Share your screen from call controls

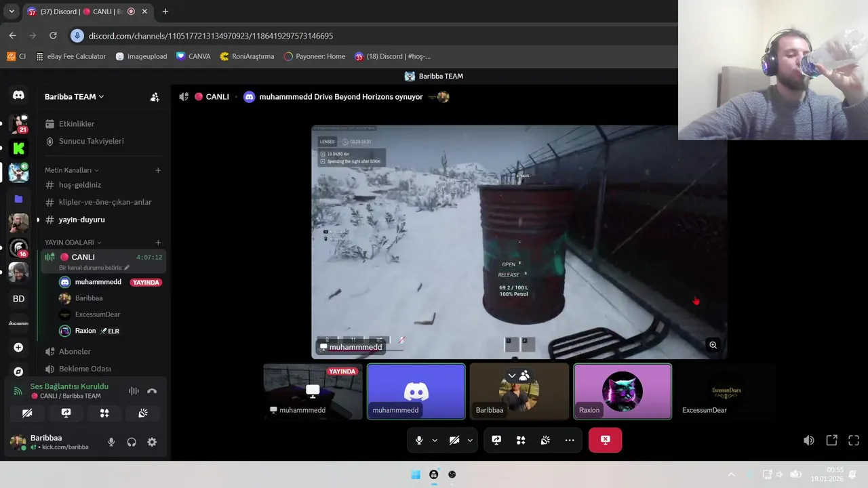496,440
